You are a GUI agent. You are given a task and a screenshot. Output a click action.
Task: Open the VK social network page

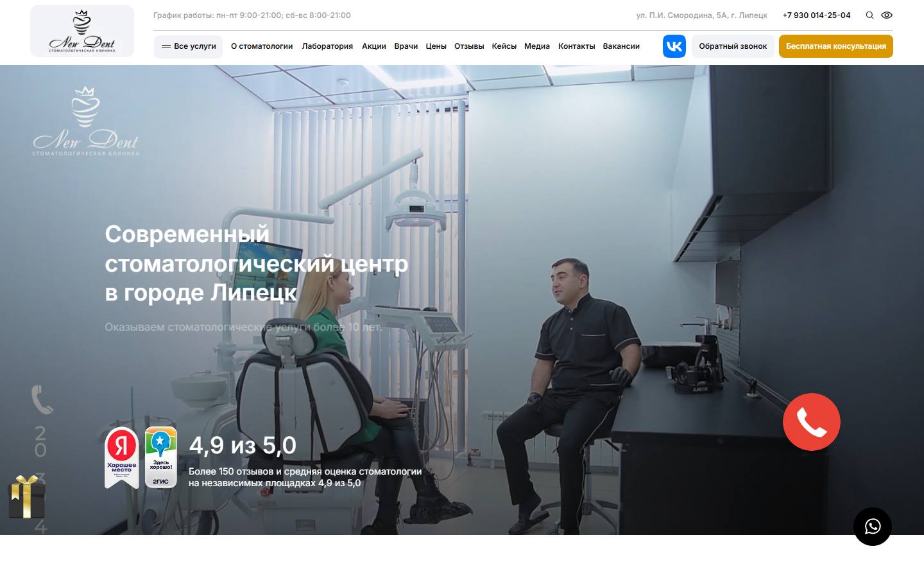coord(674,46)
